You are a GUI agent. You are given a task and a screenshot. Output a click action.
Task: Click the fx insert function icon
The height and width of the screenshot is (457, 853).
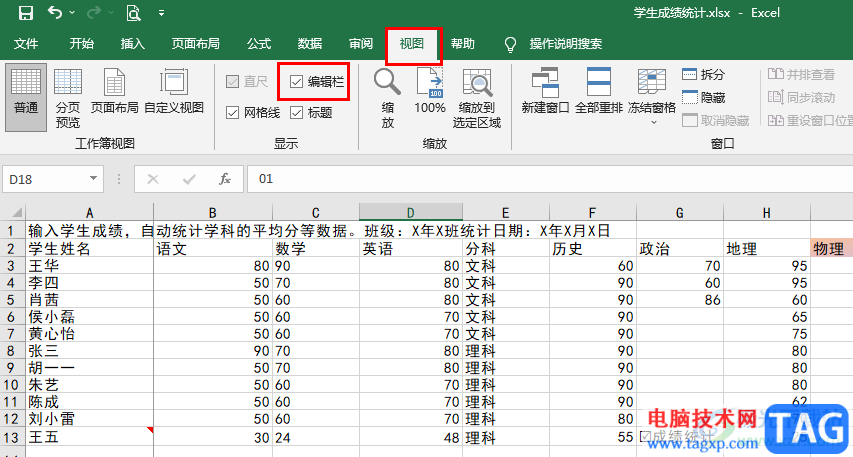click(x=225, y=179)
